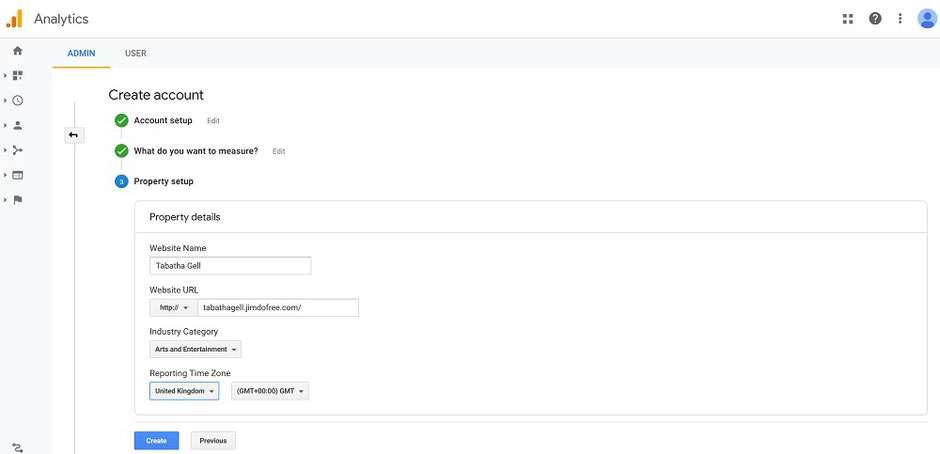The image size is (940, 454).
Task: Expand the Customization sidebar arrow
Action: coord(5,76)
